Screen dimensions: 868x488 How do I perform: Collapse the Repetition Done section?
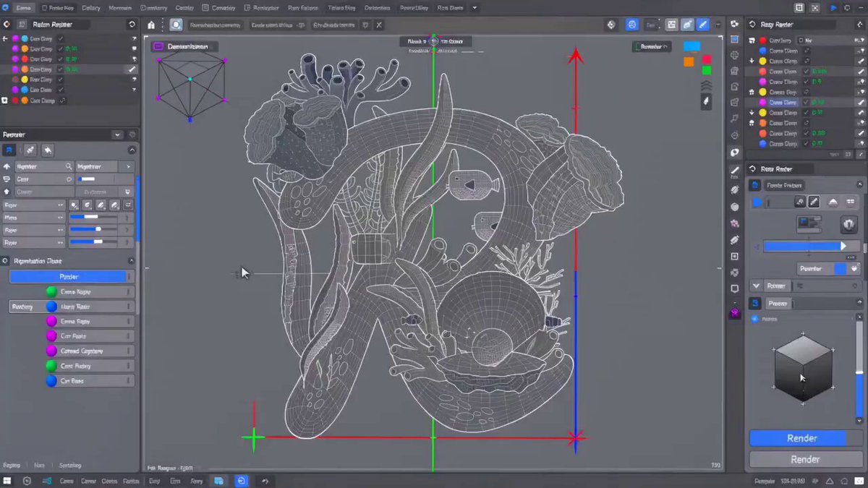[x=131, y=261]
